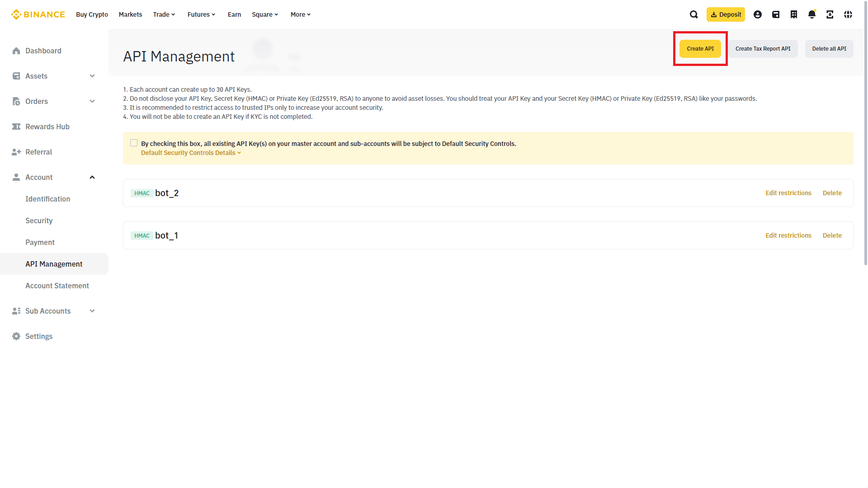The image size is (868, 488).
Task: Delete the bot_2 API key
Action: tap(832, 193)
